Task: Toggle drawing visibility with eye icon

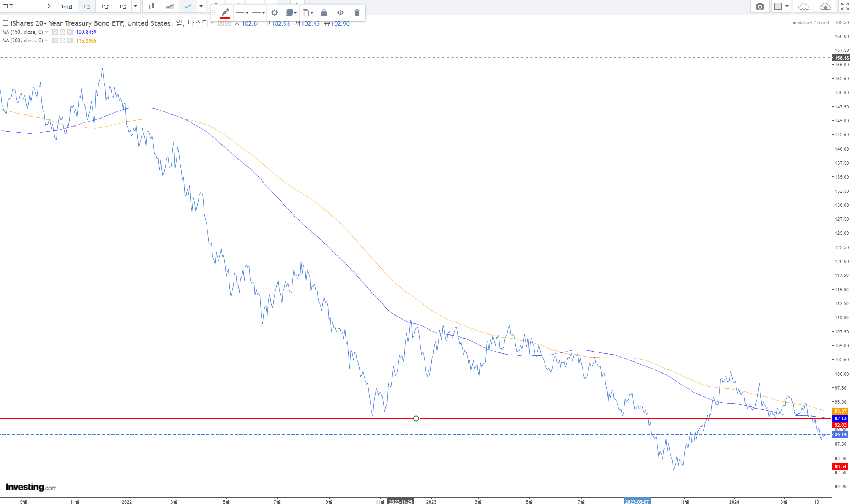Action: (x=340, y=13)
